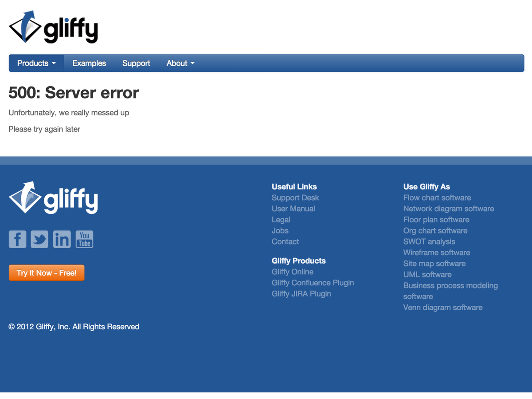Image resolution: width=532 pixels, height=399 pixels.
Task: Open Gliffy Online product link
Action: (293, 272)
